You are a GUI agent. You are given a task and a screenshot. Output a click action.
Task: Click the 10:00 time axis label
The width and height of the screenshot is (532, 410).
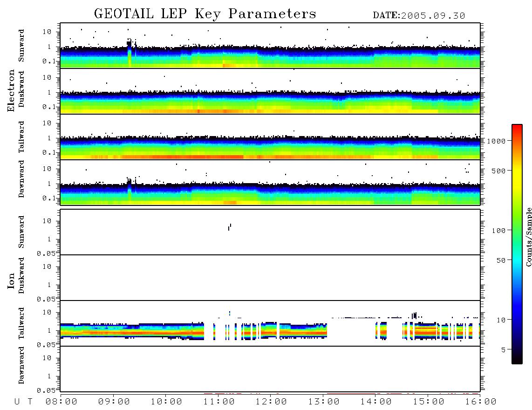[166, 402]
